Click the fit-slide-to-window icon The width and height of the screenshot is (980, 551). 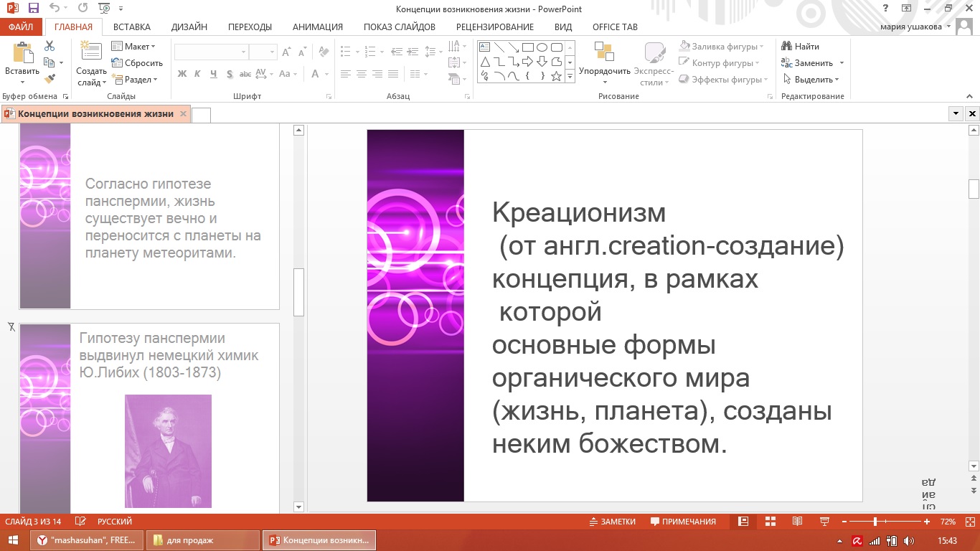click(x=970, y=522)
